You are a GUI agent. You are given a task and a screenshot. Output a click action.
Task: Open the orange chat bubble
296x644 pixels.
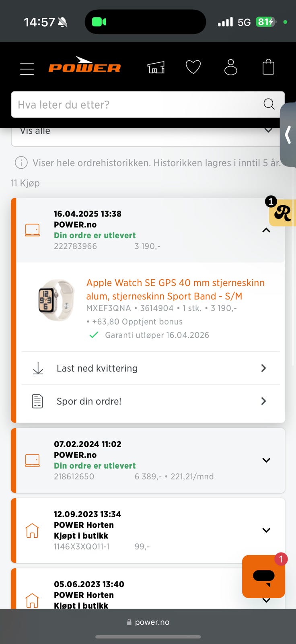[x=263, y=576]
